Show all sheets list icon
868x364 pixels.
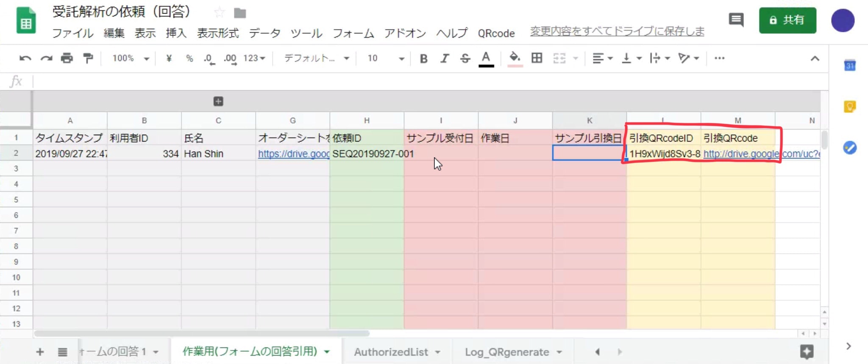coord(62,352)
